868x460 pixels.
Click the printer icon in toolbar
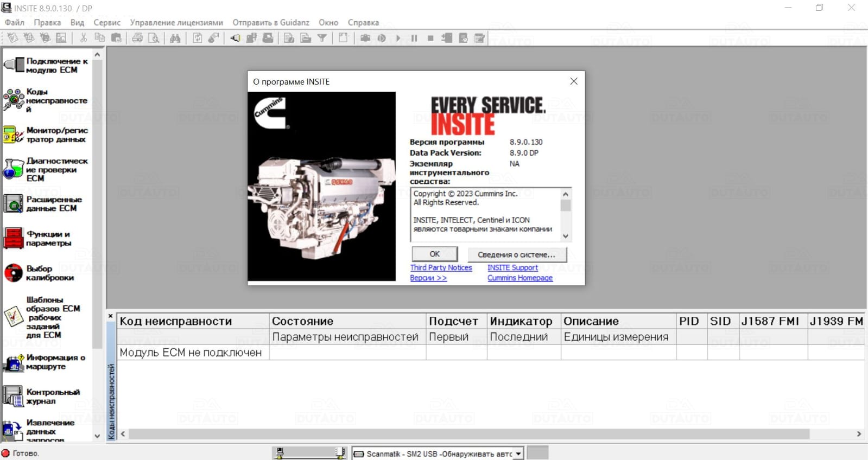137,38
